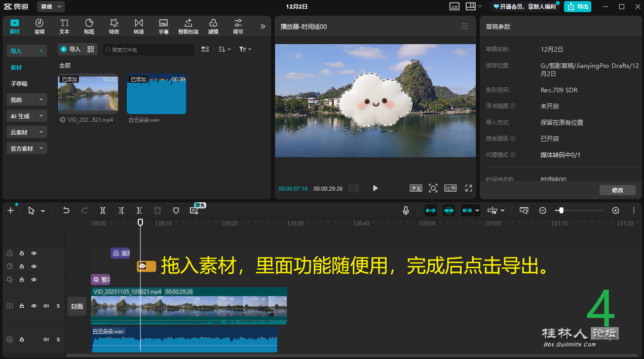Expand the 菜单 menu dropdown
This screenshot has height=359, width=644.
click(x=51, y=7)
